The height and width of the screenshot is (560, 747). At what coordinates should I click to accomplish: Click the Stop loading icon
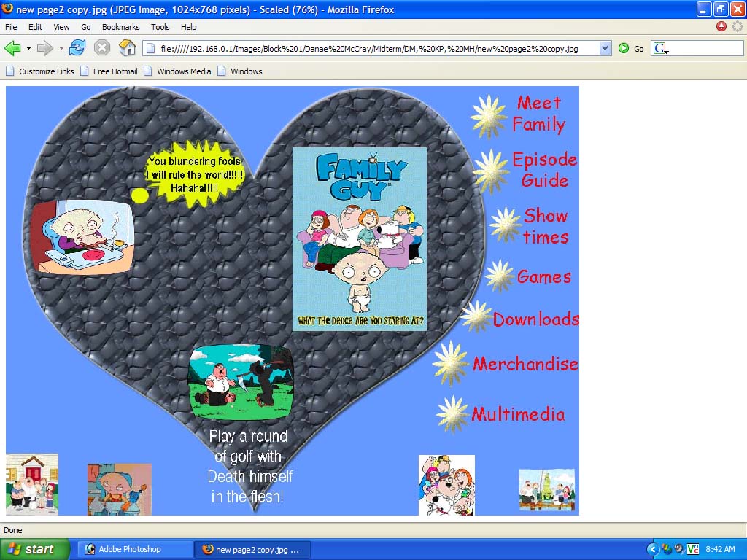pos(102,48)
